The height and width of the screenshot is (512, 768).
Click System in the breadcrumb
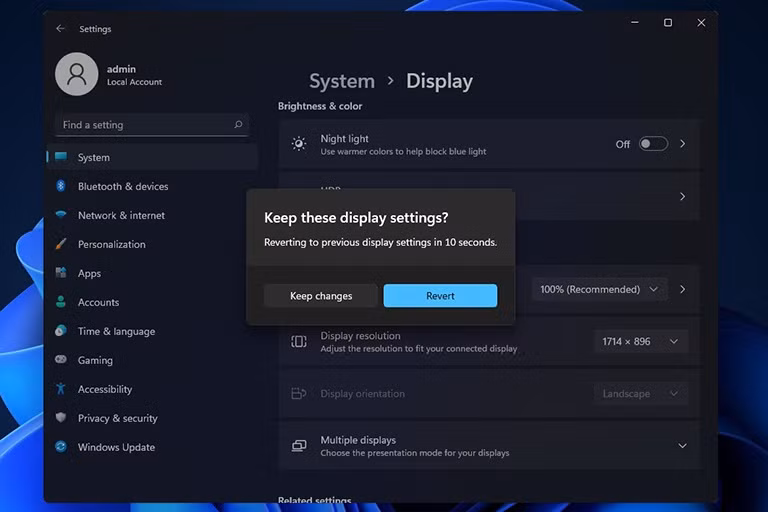(x=342, y=81)
